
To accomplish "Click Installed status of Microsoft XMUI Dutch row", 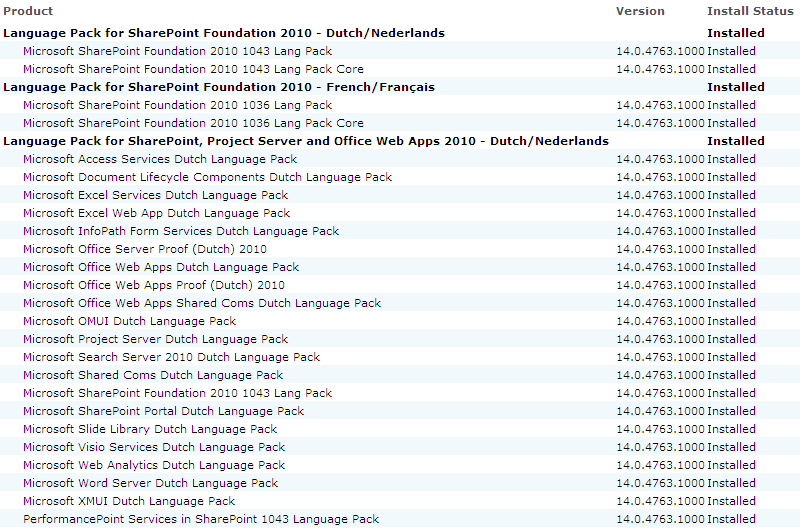I will [x=731, y=501].
